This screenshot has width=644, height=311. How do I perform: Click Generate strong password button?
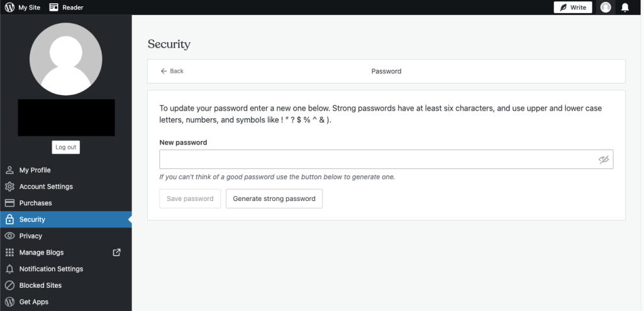point(274,199)
